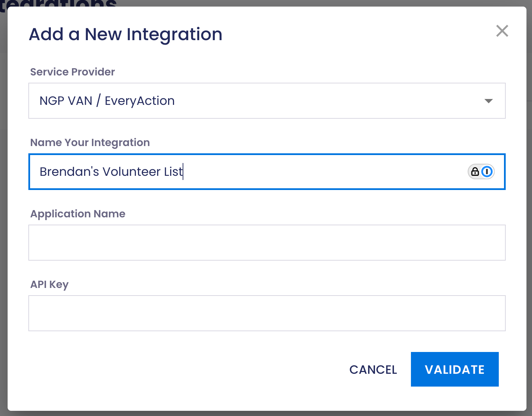This screenshot has width=532, height=416.
Task: Click the lock icon in the 1Password pill
Action: (x=475, y=172)
